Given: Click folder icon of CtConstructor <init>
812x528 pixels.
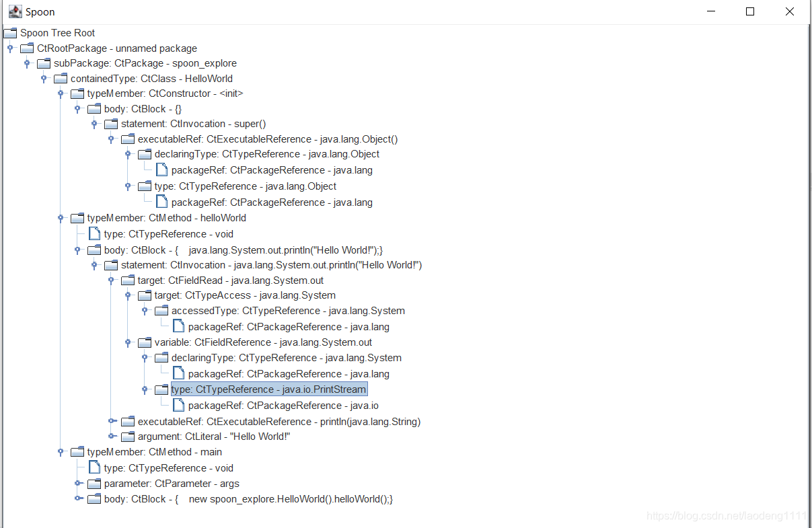Looking at the screenshot, I should point(77,93).
